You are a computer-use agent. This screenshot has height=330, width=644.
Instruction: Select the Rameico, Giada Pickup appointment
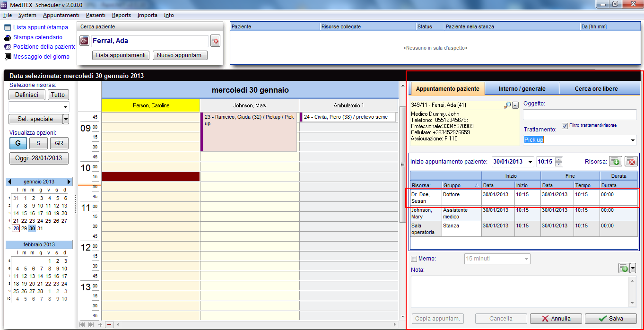pyautogui.click(x=249, y=132)
